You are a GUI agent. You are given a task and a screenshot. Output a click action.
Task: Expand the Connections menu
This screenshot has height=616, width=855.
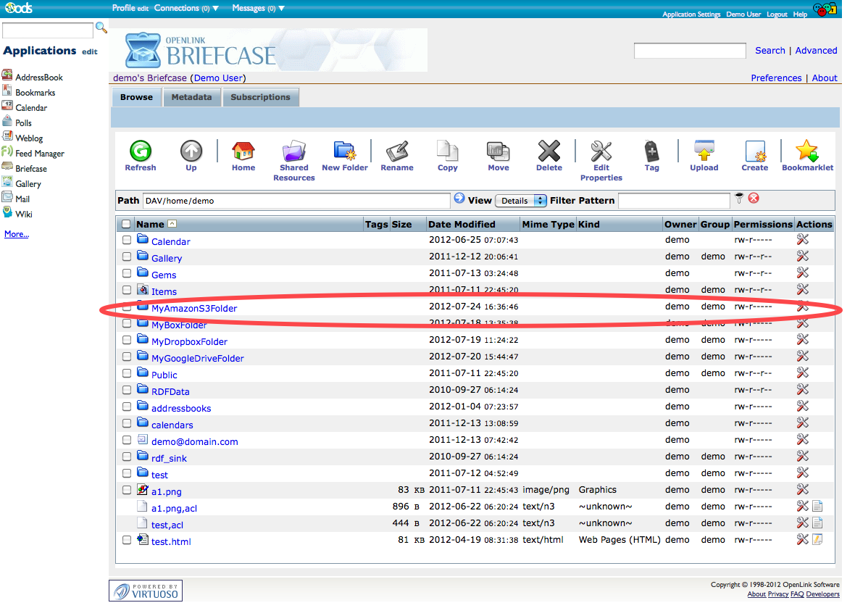[182, 8]
